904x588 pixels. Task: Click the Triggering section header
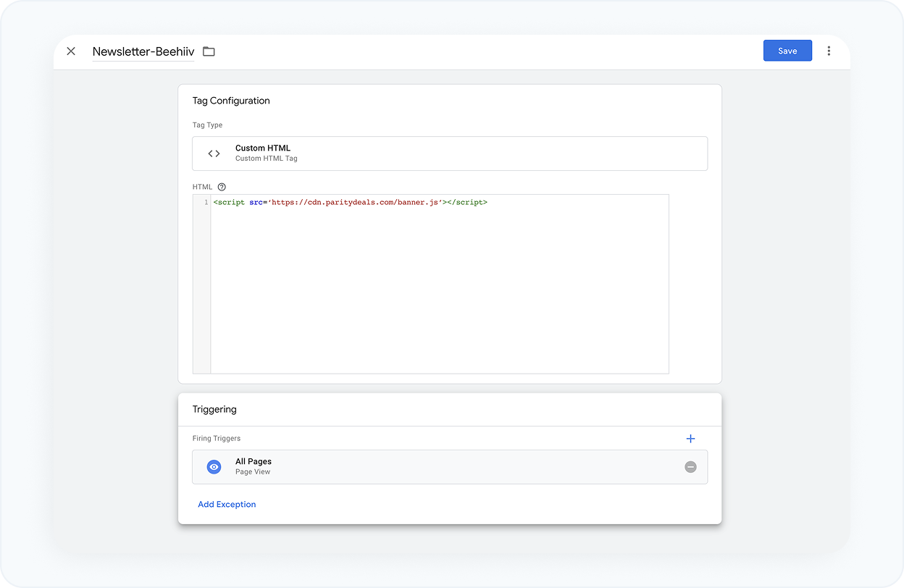click(214, 409)
